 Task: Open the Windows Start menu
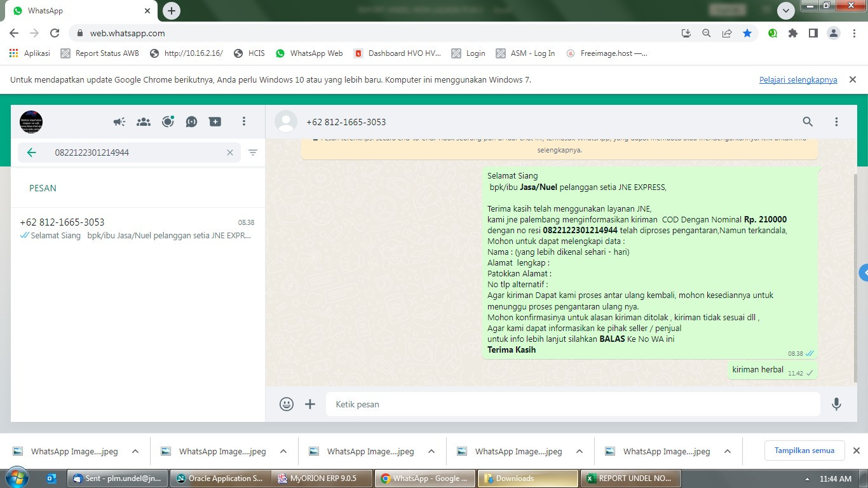click(x=18, y=478)
